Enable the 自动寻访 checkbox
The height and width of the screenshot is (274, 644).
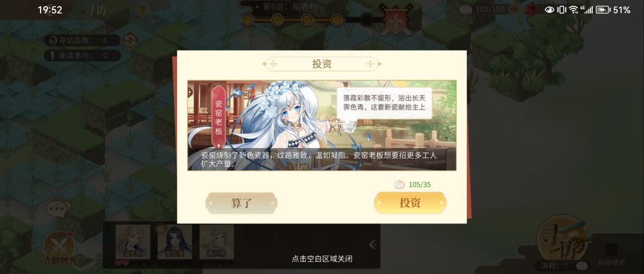point(611,250)
